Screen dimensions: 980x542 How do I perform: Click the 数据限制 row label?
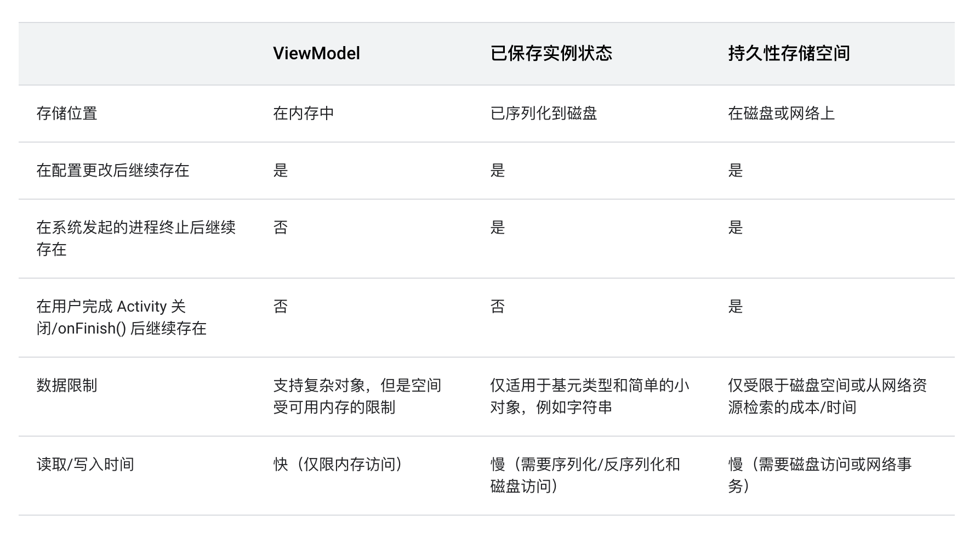[67, 386]
